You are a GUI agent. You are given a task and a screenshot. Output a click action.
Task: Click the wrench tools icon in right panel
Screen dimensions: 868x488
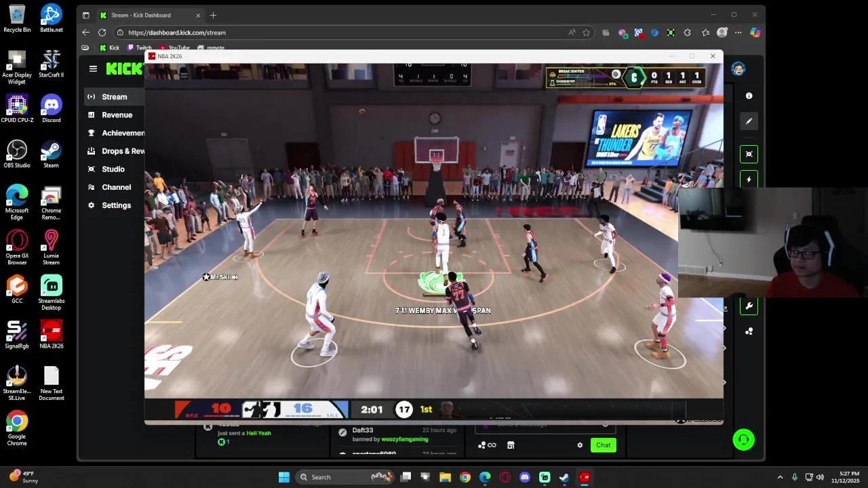point(749,306)
